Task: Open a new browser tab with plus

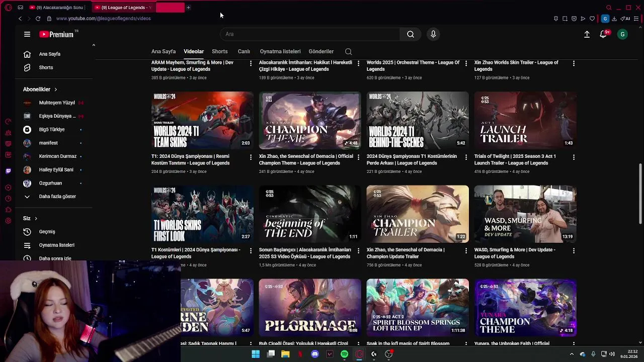Action: click(x=188, y=8)
